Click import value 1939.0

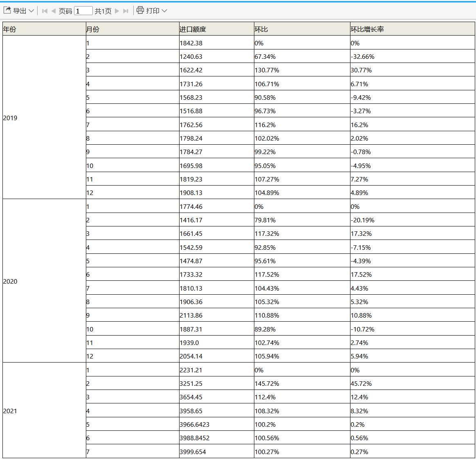click(217, 342)
